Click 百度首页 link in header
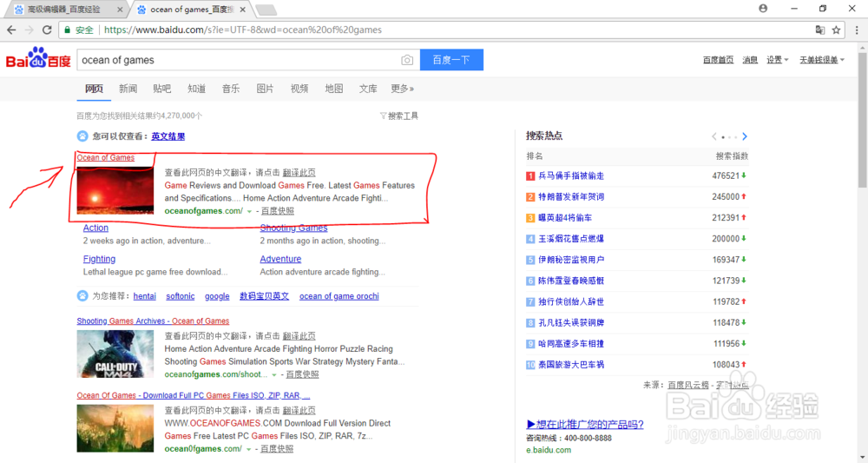 [x=718, y=60]
